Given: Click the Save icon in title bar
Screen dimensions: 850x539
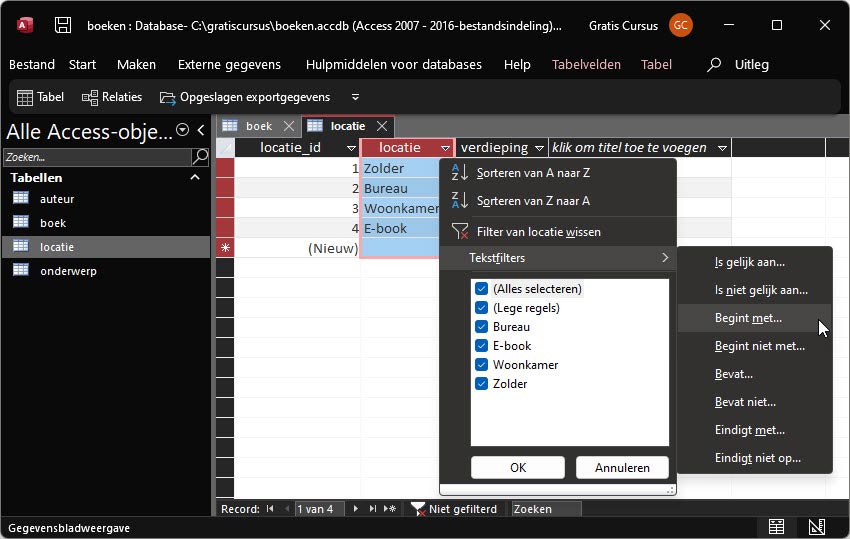Looking at the screenshot, I should click(62, 25).
